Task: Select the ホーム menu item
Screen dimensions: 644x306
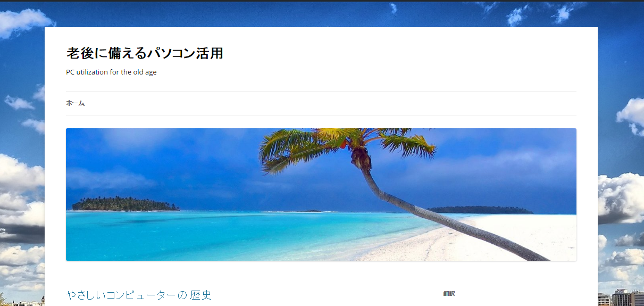Action: point(76,103)
